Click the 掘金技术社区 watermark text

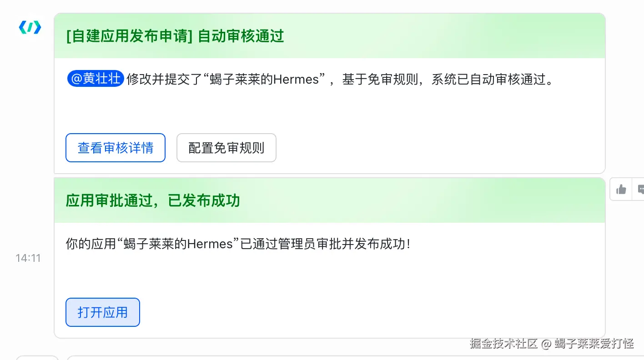[x=504, y=344]
